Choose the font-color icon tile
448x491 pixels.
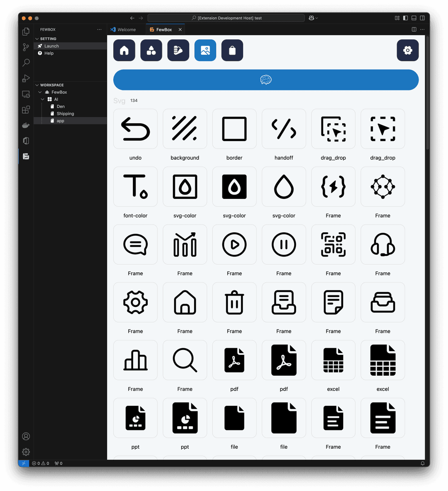click(x=135, y=186)
